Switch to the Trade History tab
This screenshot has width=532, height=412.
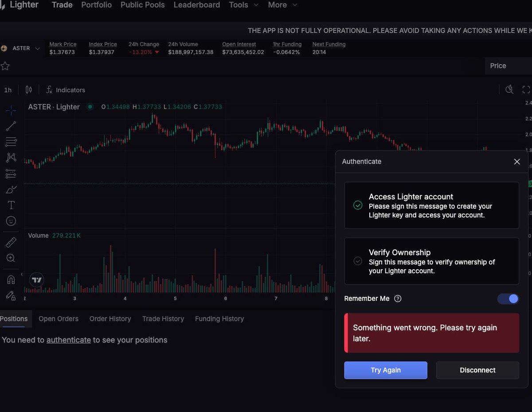[x=163, y=319]
